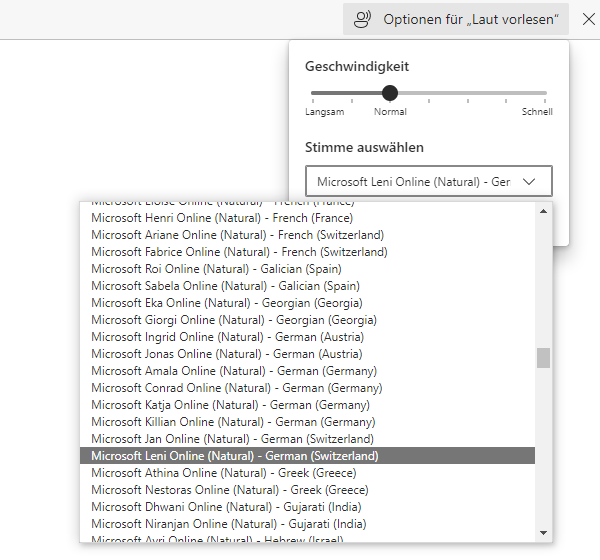This screenshot has width=600, height=560.
Task: Click the voice dropdown chevron arrow
Action: click(529, 181)
